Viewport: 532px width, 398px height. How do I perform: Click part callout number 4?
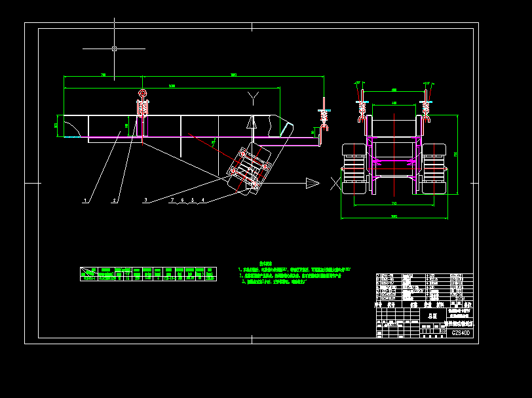tap(203, 200)
